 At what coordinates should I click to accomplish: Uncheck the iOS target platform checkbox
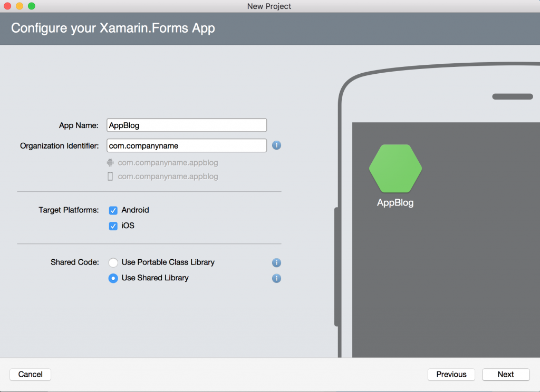113,226
